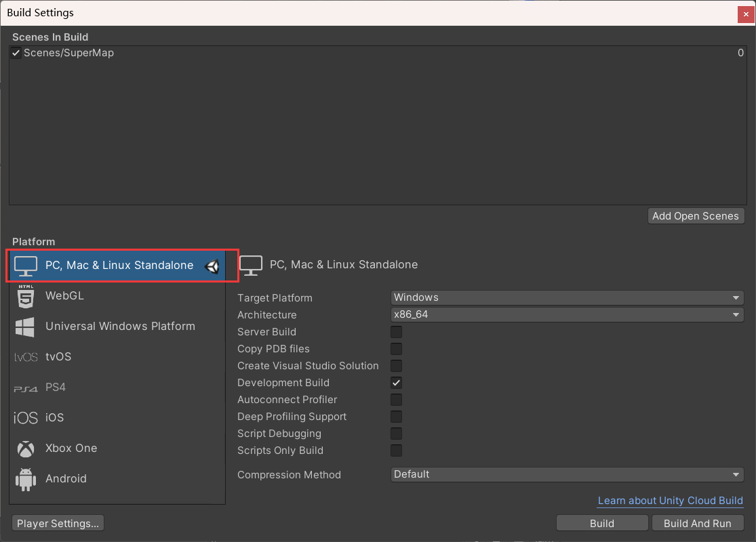Click the Target Platform label
756x542 pixels.
point(275,298)
